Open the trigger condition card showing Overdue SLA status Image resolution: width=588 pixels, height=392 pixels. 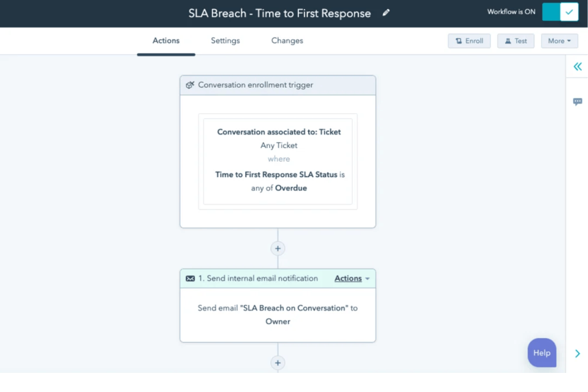[x=278, y=160]
